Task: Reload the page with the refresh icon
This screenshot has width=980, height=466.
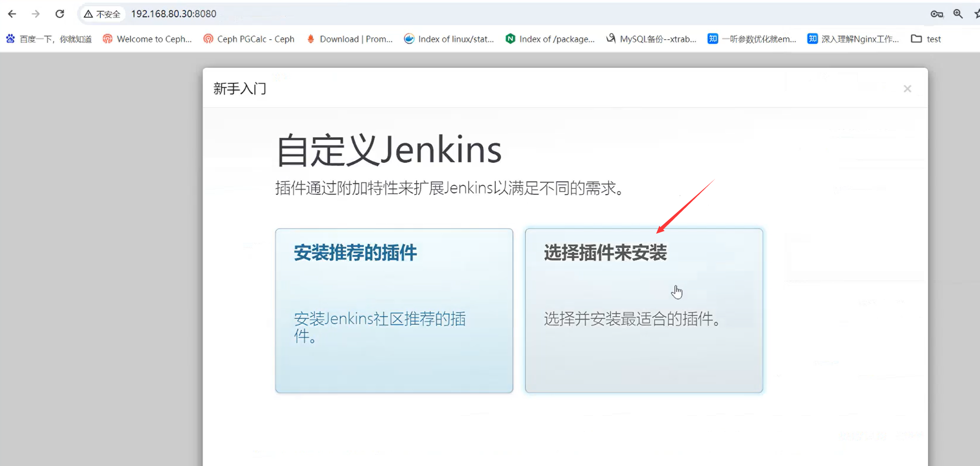Action: [60, 14]
